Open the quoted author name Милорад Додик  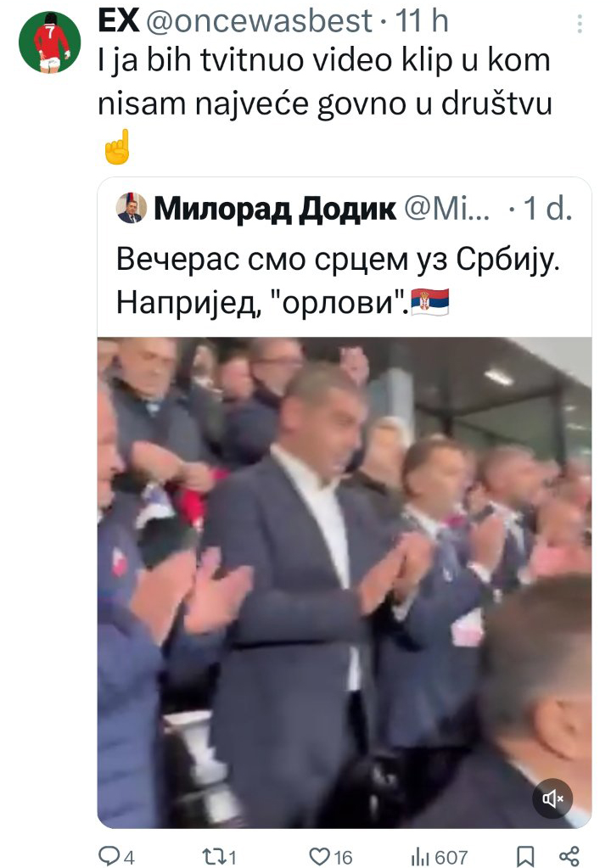pos(275,210)
